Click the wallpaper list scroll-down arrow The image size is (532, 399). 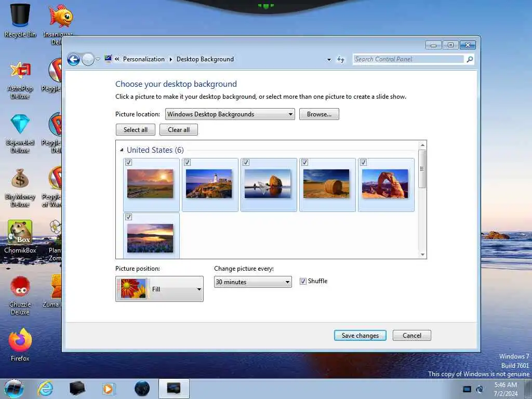(422, 255)
